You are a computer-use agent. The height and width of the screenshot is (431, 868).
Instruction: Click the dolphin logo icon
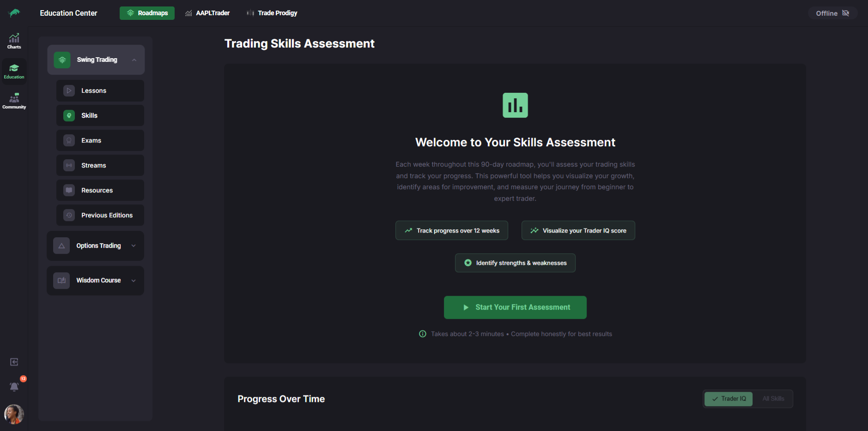pyautogui.click(x=14, y=13)
